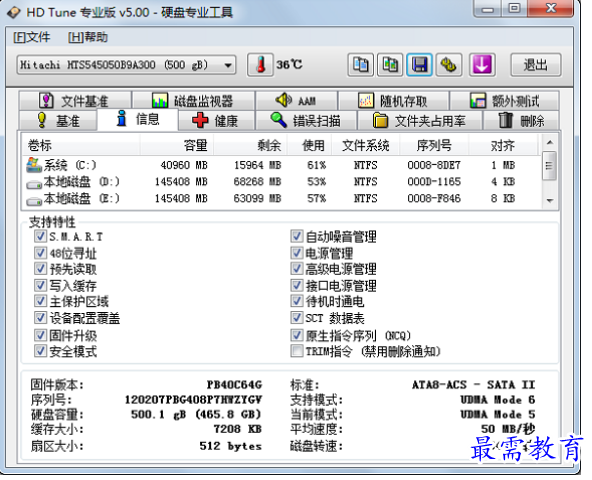Image resolution: width=592 pixels, height=480 pixels.
Task: Click the 退出 exit button
Action: 536,65
